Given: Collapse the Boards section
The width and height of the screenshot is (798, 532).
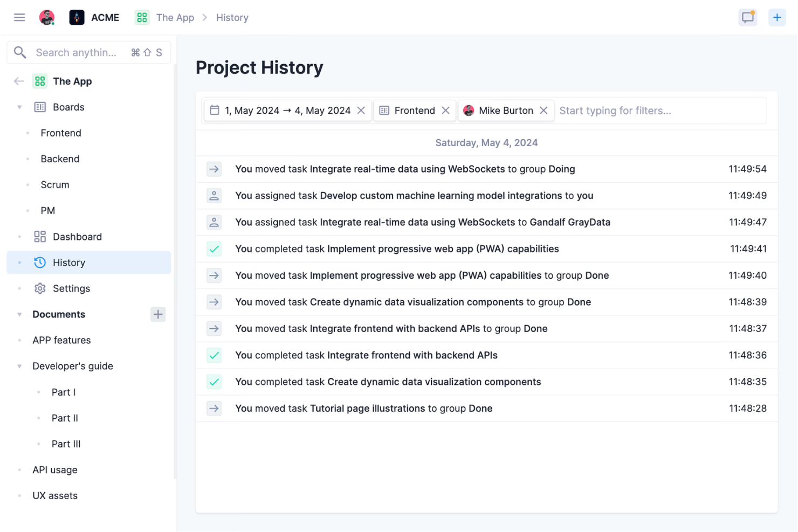Looking at the screenshot, I should click(19, 107).
